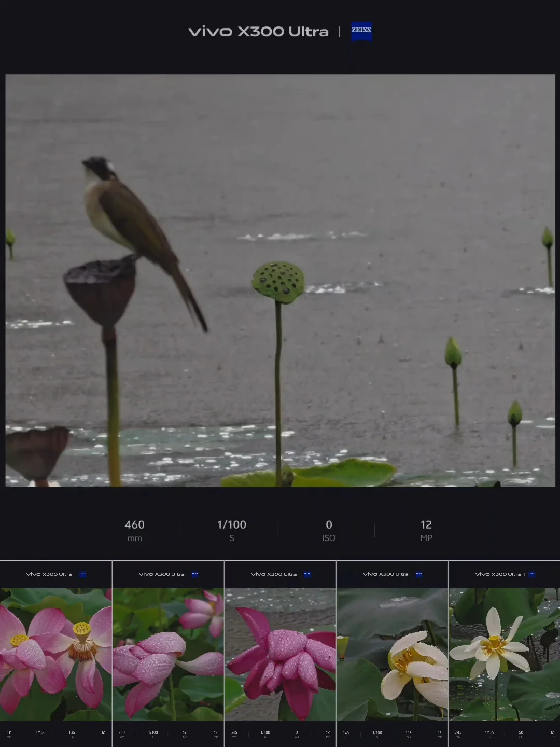Screen dimensions: 560x747
Task: Open thumbnail with two pink lotus flowers
Action: 56,654
